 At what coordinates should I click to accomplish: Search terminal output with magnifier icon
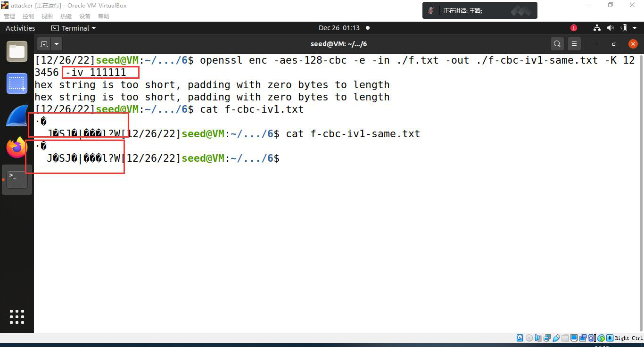pyautogui.click(x=557, y=44)
